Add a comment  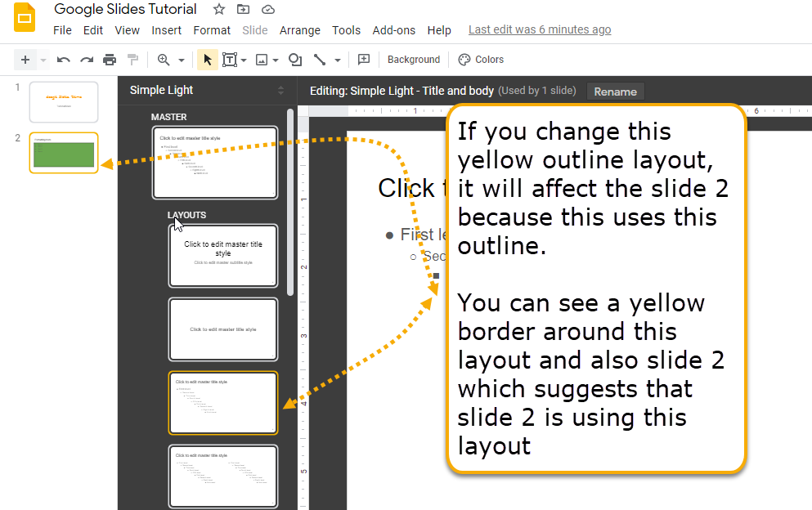(364, 60)
